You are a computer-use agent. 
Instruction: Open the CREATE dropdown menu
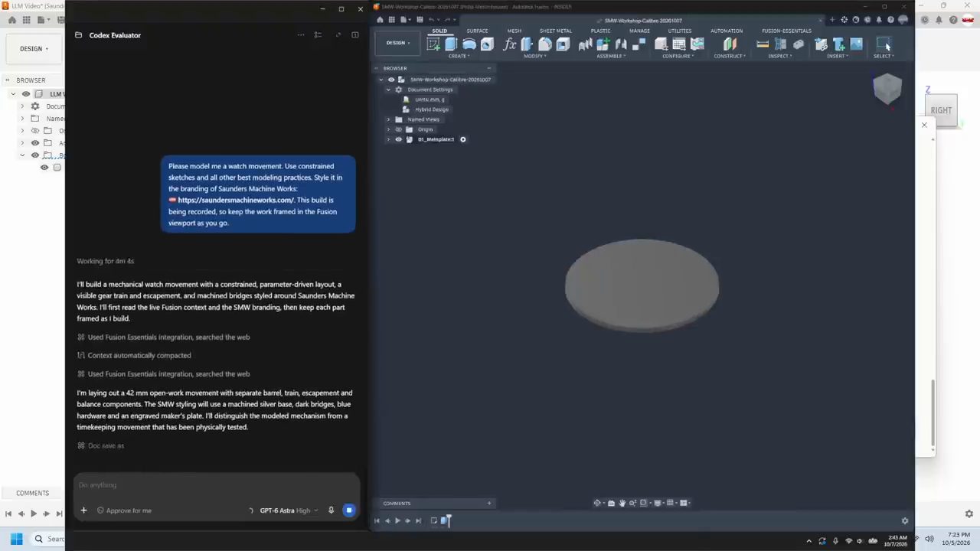pos(459,56)
